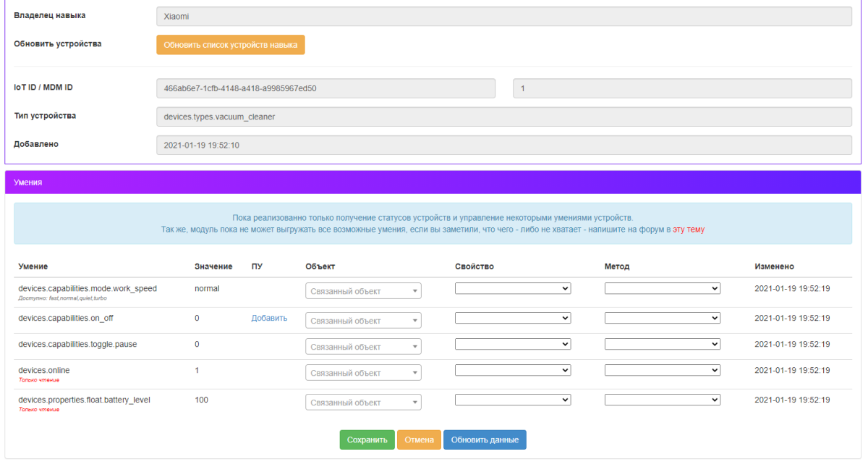Viewport: 868px width, 467px height.
Task: Click the Добавить link for on_off capability
Action: click(269, 318)
